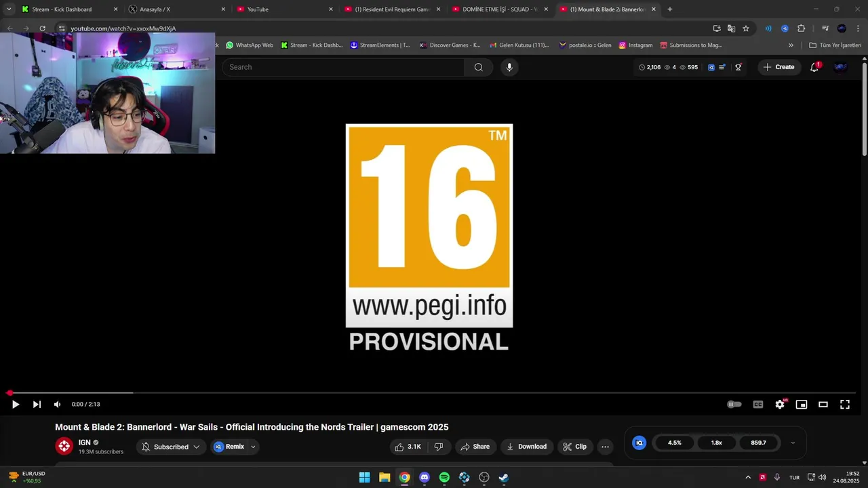
Task: Open YouTube notifications bell
Action: pyautogui.click(x=814, y=67)
